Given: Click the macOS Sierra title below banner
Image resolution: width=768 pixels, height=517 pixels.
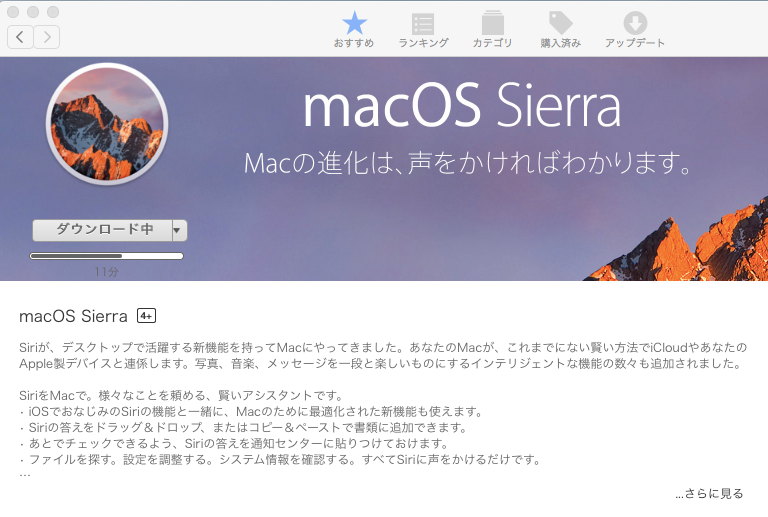Looking at the screenshot, I should click(x=73, y=316).
